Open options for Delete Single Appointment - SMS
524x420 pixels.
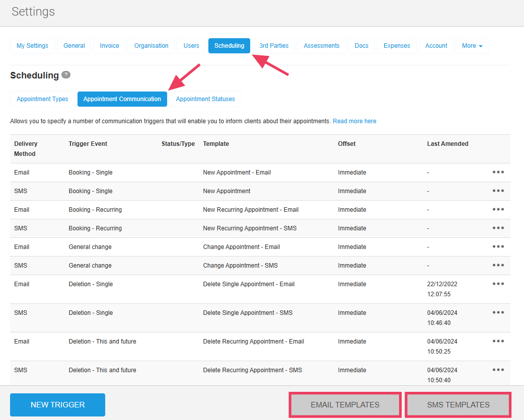click(x=498, y=312)
